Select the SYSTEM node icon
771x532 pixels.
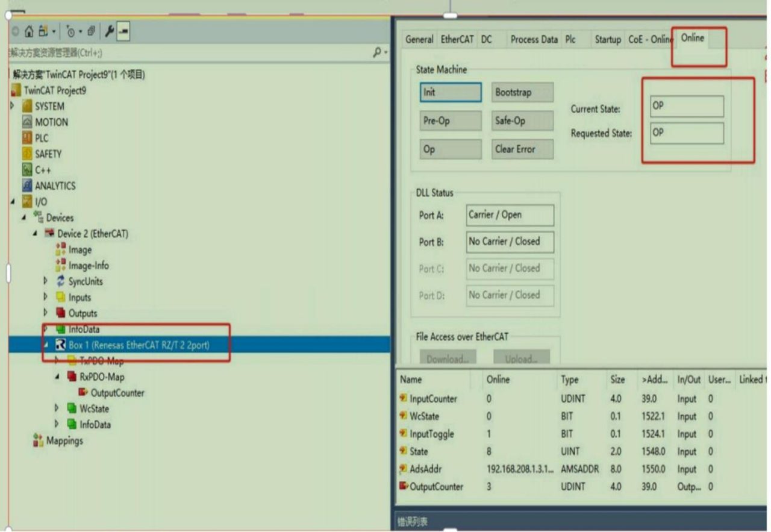tap(27, 106)
